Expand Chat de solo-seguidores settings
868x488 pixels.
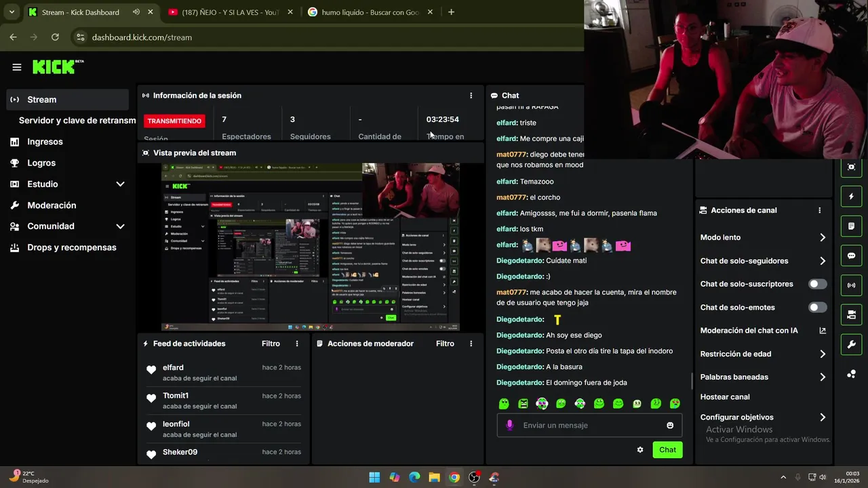tap(764, 261)
